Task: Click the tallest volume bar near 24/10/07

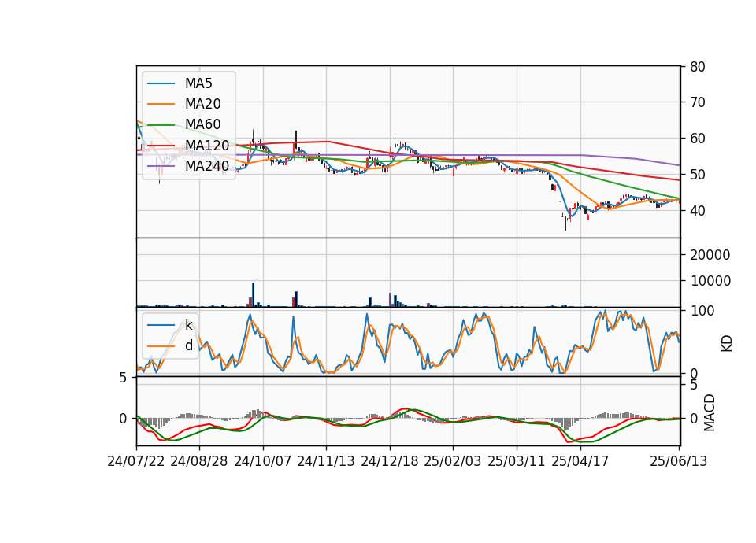Action: (x=253, y=295)
